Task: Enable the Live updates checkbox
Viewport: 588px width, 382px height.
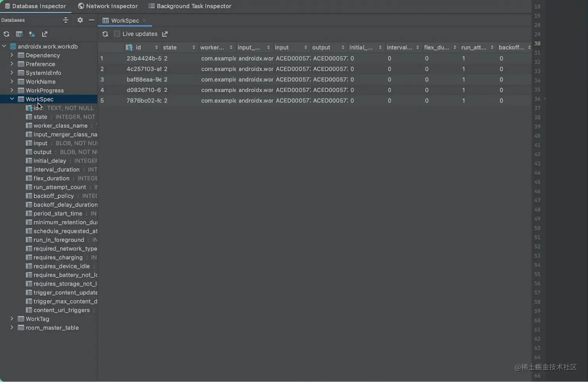Action: [117, 34]
